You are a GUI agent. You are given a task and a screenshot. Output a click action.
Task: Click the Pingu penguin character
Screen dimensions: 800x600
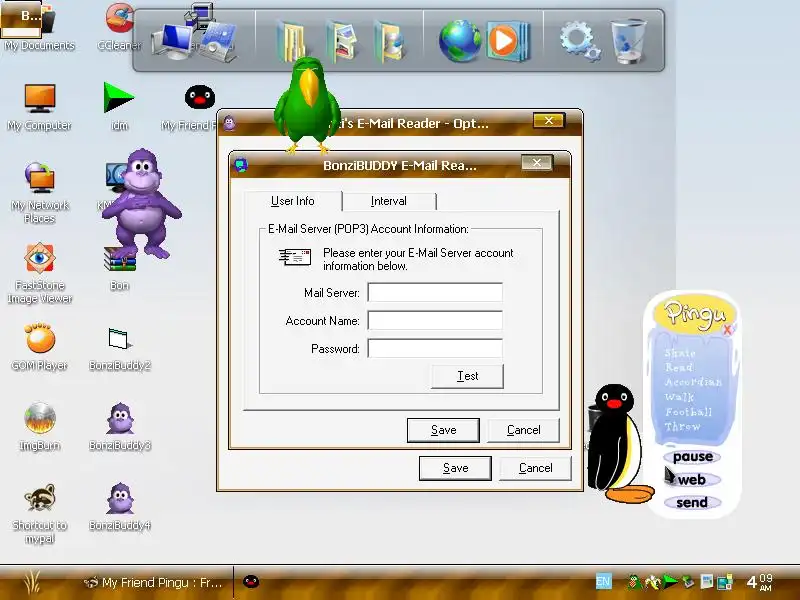(618, 444)
